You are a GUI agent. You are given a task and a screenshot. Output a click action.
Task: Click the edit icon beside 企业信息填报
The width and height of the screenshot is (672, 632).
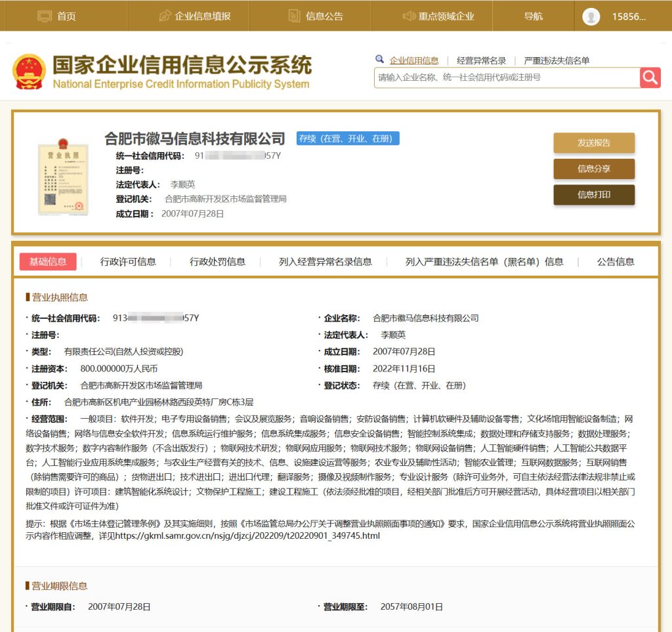pos(165,16)
